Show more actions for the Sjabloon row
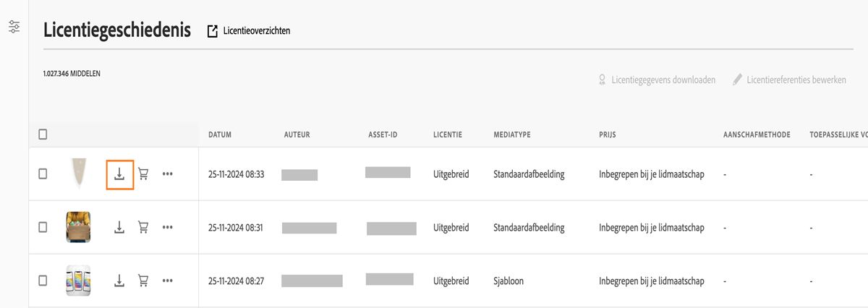The width and height of the screenshot is (868, 308). (168, 281)
